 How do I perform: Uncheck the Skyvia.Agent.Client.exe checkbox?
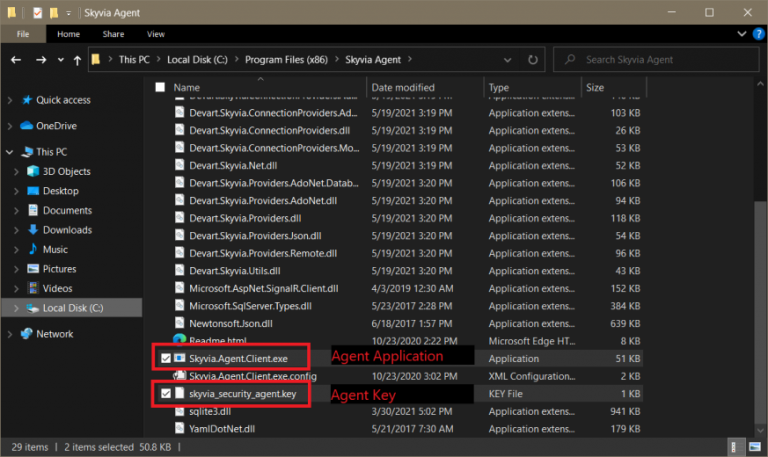[164, 356]
